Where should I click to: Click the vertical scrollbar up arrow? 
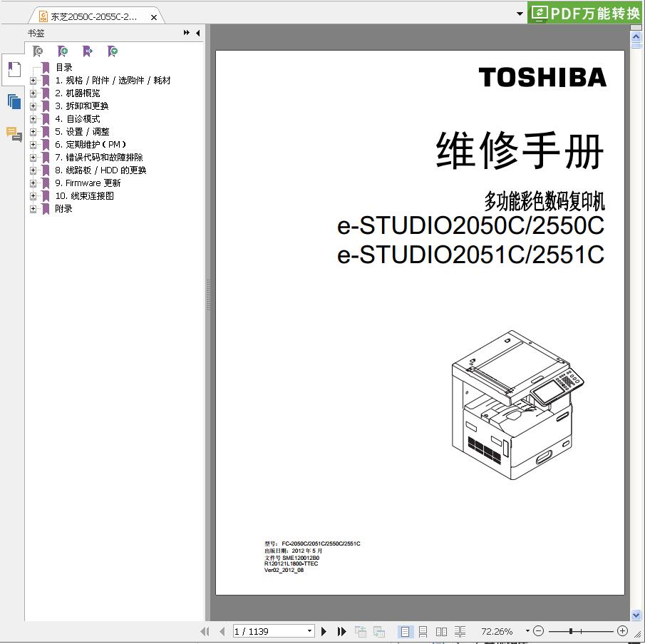636,36
